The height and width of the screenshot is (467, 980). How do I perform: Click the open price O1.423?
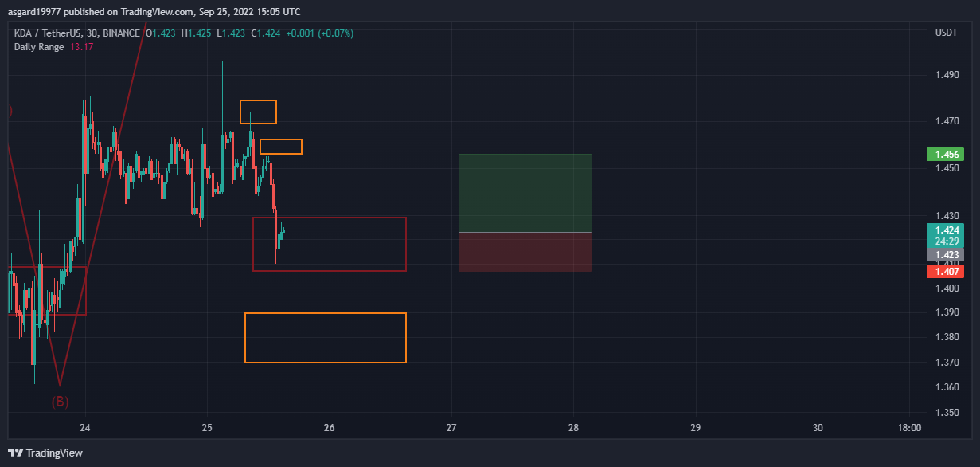point(162,33)
